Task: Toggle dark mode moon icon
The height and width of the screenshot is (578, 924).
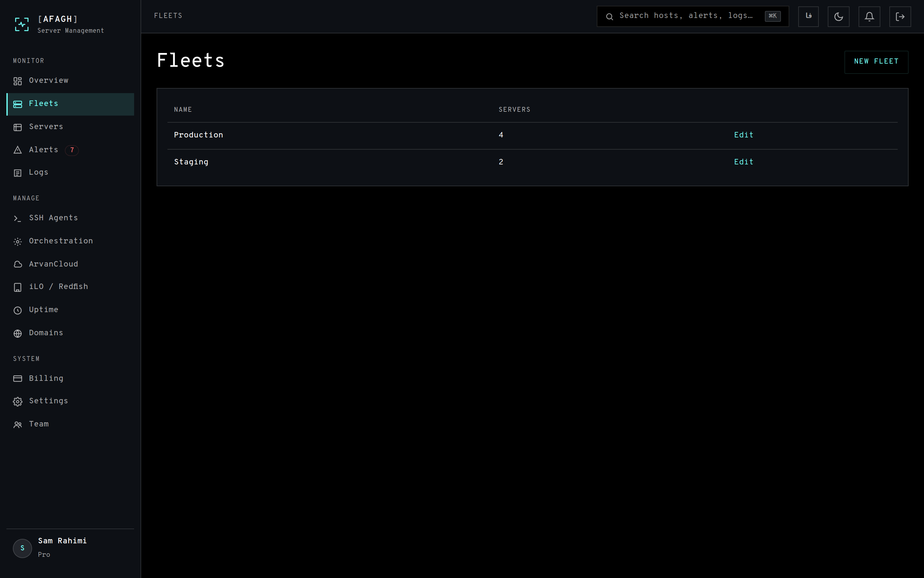Action: tap(838, 16)
